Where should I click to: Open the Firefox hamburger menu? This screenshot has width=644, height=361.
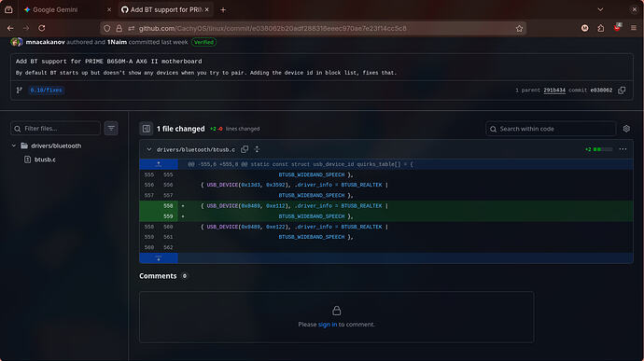[634, 28]
